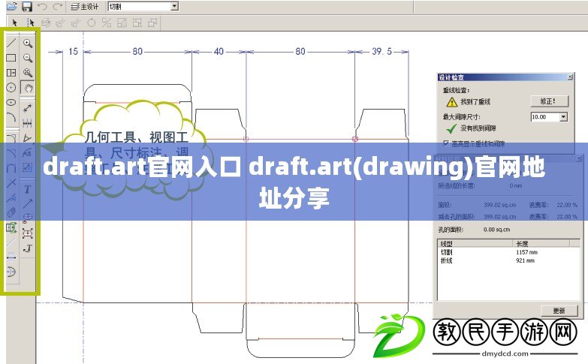The width and height of the screenshot is (588, 364).
Task: Select the ellipse with handles tool
Action: pos(27,233)
